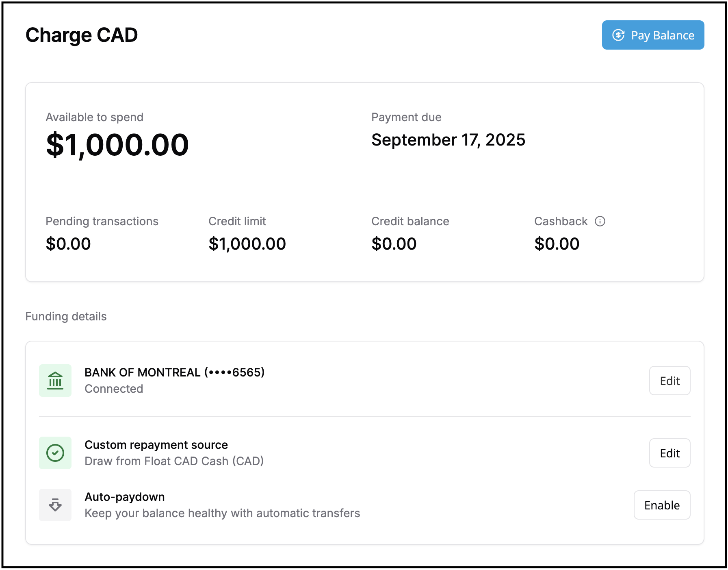Click the Draw from Float CAD Cash text
Screen dimensions: 728x570
pos(174,461)
